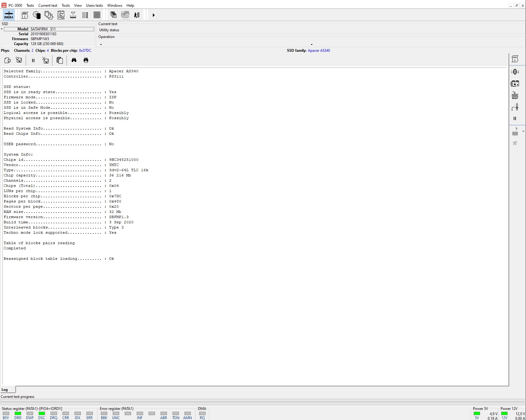Click the Serial 20101908301183 text
Viewport: 526px width, 420px height.
pos(37,34)
